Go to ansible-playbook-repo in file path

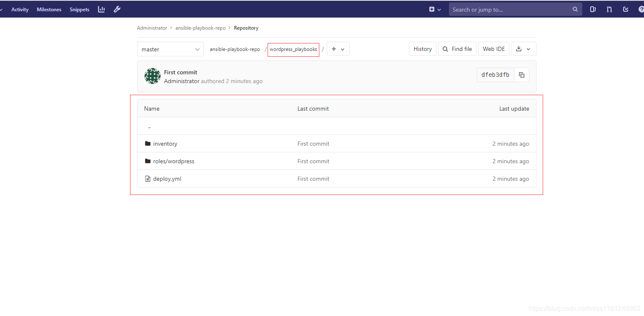pyautogui.click(x=235, y=49)
